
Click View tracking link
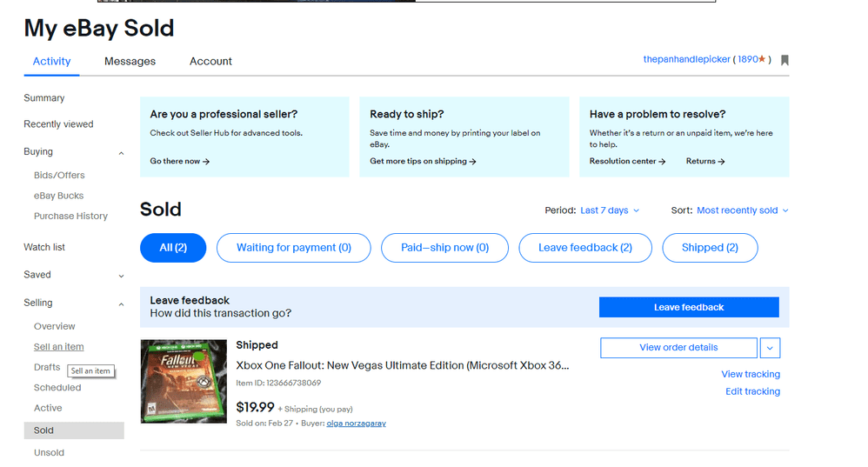[751, 374]
